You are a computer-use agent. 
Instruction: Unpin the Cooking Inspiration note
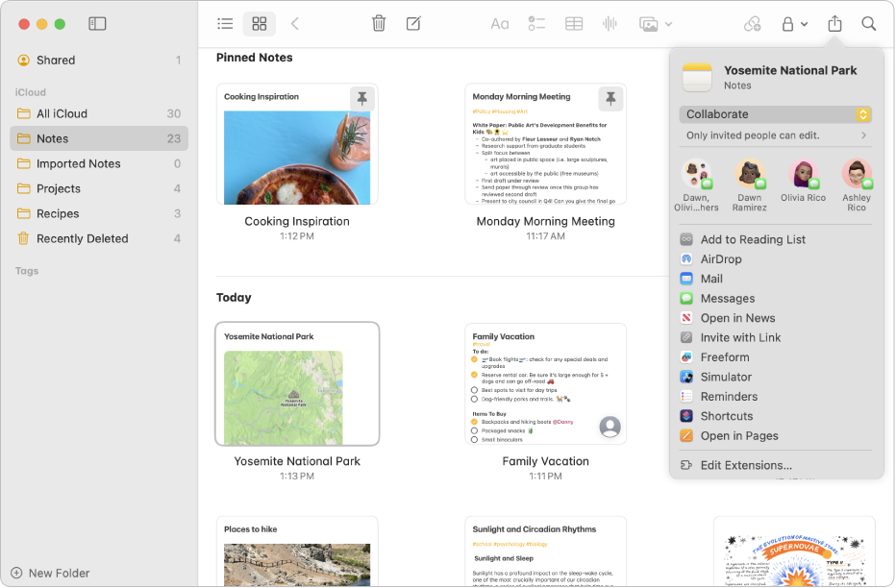click(361, 98)
